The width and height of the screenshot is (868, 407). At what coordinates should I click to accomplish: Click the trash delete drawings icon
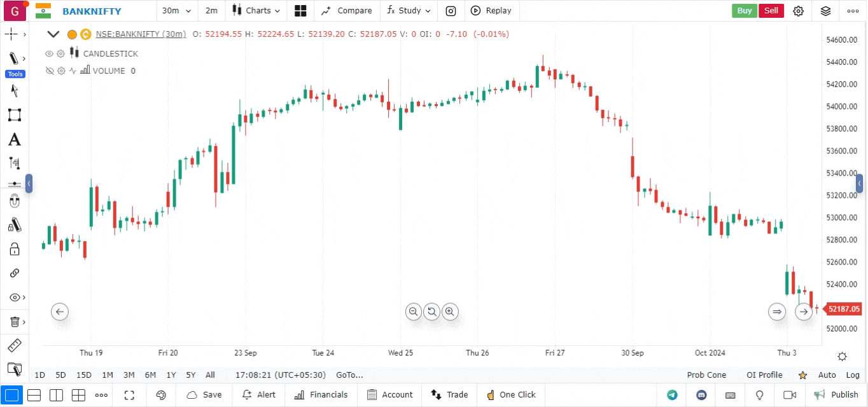point(15,322)
